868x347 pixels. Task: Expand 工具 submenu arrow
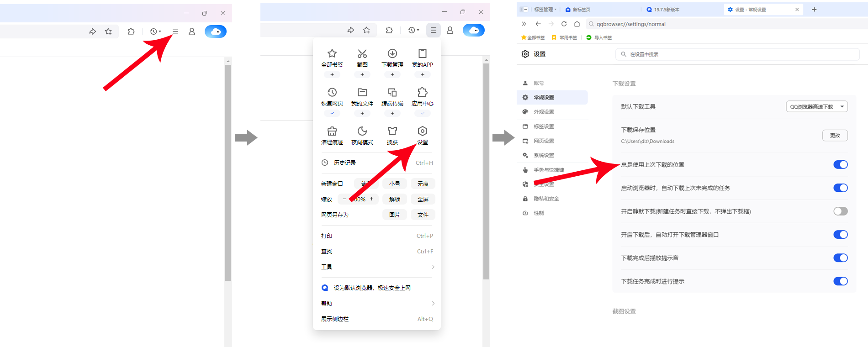point(433,267)
